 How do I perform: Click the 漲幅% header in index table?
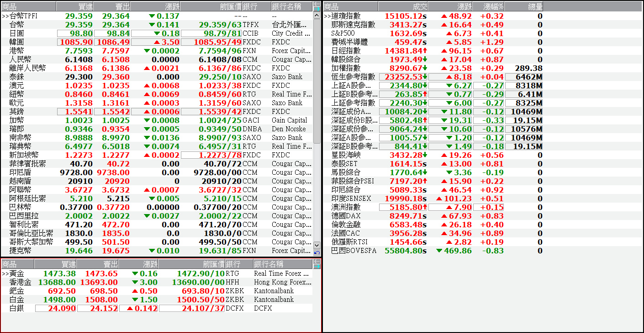click(x=488, y=6)
